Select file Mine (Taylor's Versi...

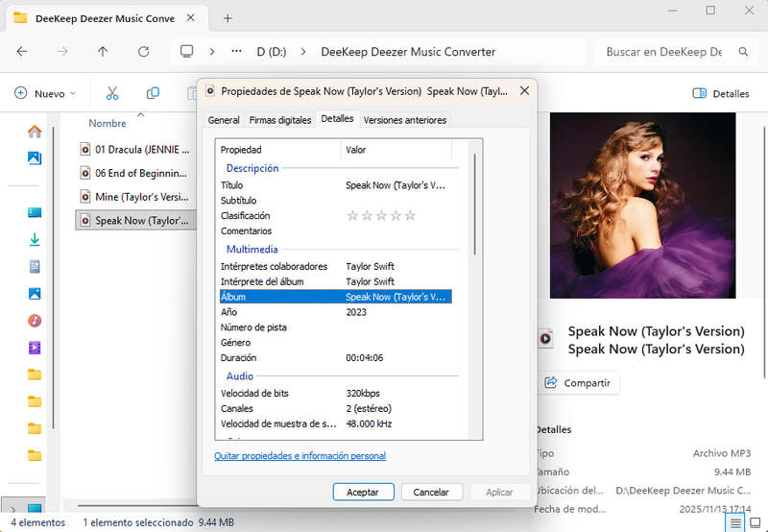click(x=135, y=197)
